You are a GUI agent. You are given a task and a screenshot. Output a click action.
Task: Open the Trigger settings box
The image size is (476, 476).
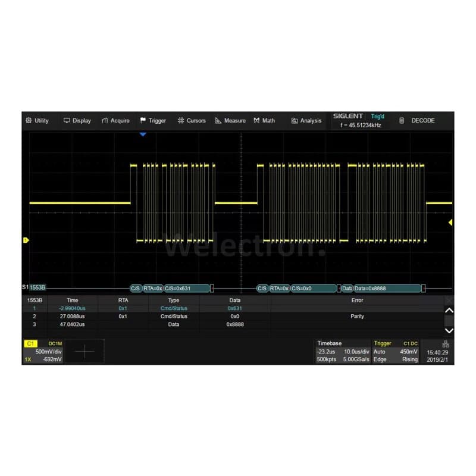pyautogui.click(x=395, y=351)
